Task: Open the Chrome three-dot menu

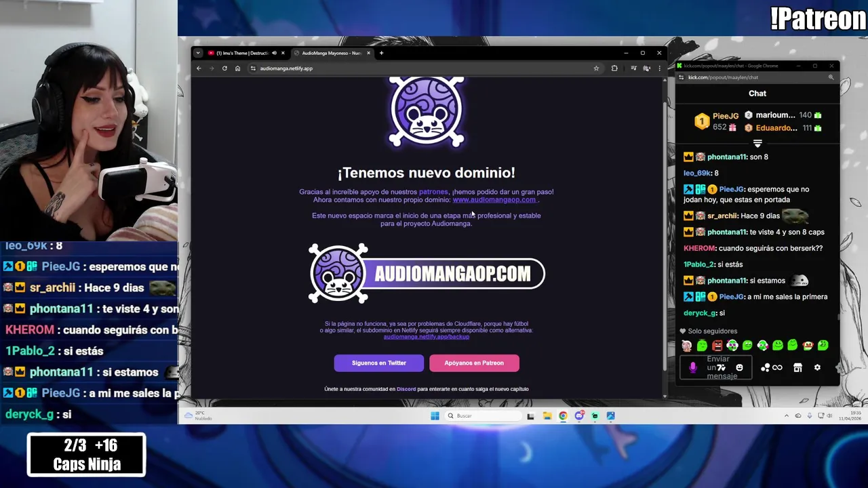Action: point(659,68)
